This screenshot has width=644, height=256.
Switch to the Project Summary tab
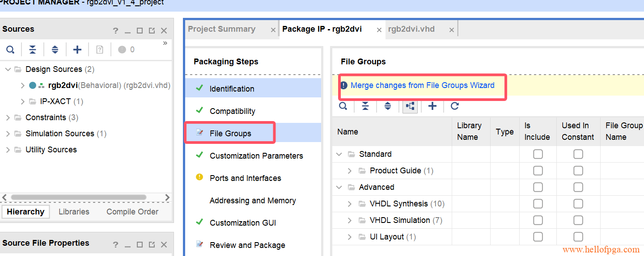tap(222, 29)
